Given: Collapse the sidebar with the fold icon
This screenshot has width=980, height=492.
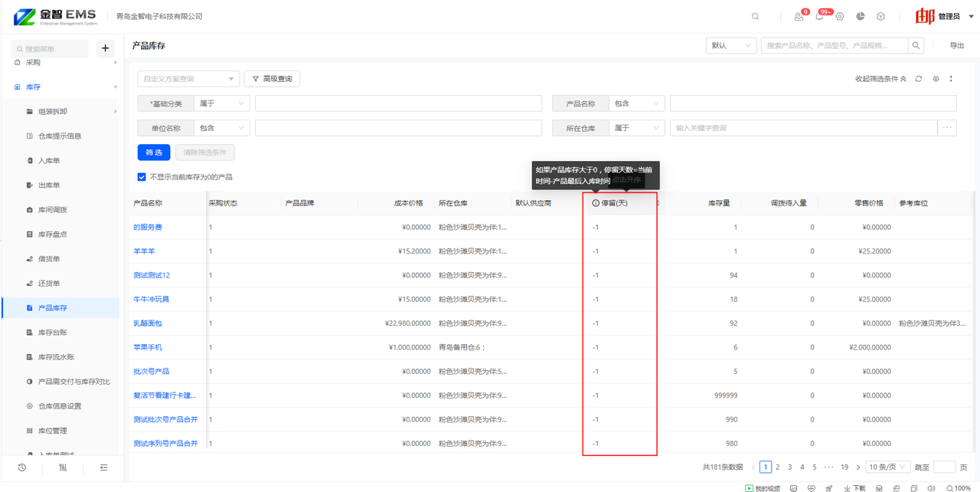Looking at the screenshot, I should point(104,467).
